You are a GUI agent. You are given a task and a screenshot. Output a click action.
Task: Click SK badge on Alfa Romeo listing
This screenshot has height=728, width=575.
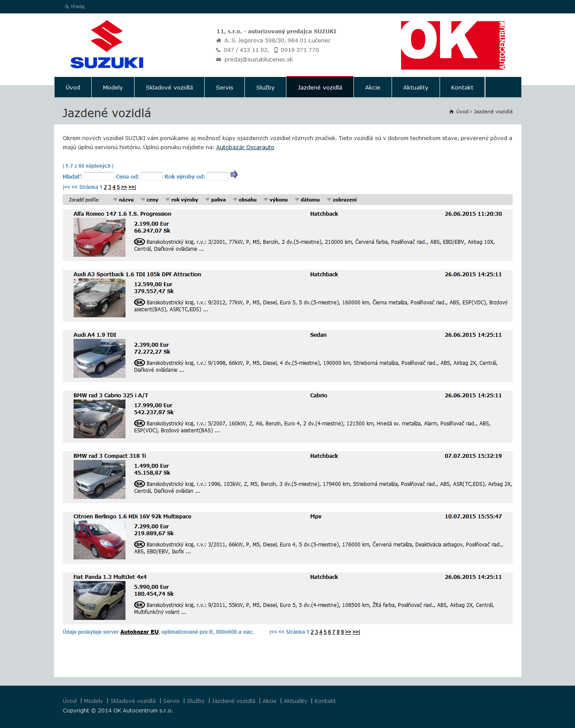click(x=139, y=242)
